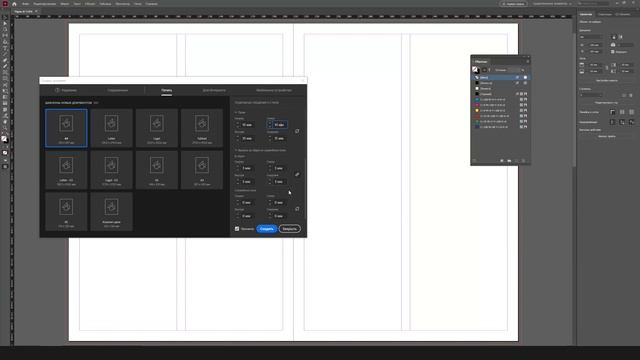Viewport: 640px width, 360px height.
Task: Toggle the document grid icon
Action: [631, 112]
